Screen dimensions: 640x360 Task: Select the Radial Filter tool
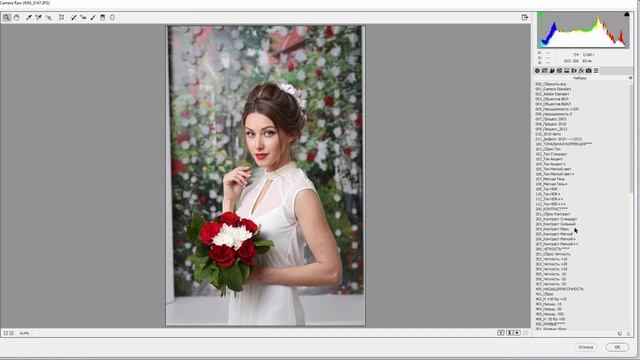click(x=112, y=18)
